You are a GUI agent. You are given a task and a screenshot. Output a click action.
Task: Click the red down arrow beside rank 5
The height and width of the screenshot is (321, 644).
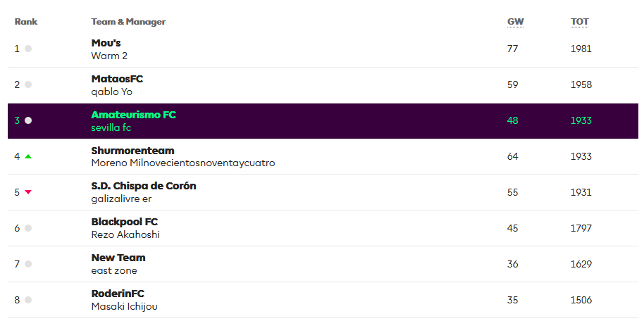point(28,192)
